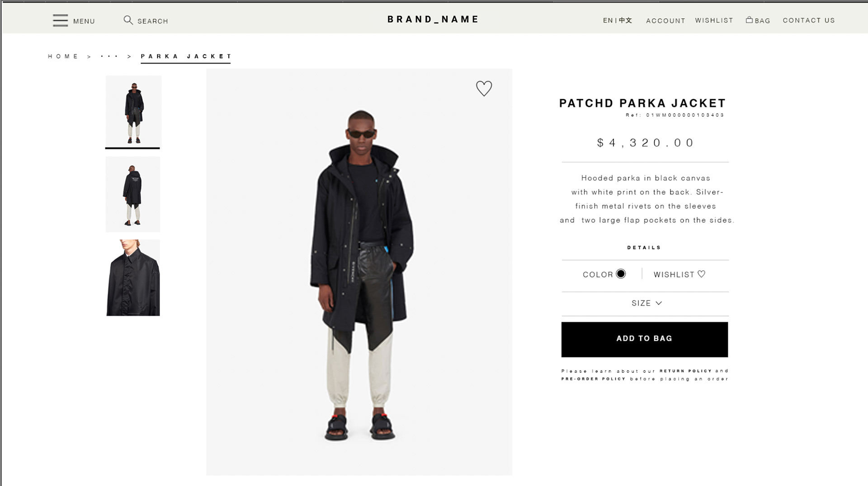Screen dimensions: 868x486
Task: Switch language to 中文
Action: pos(626,20)
